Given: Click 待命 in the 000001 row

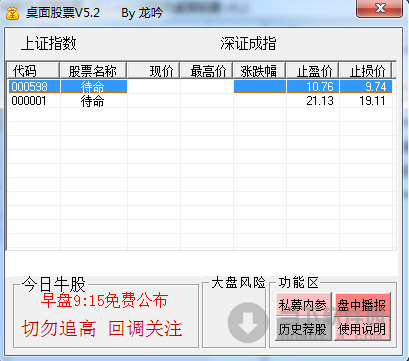Looking at the screenshot, I should [93, 101].
